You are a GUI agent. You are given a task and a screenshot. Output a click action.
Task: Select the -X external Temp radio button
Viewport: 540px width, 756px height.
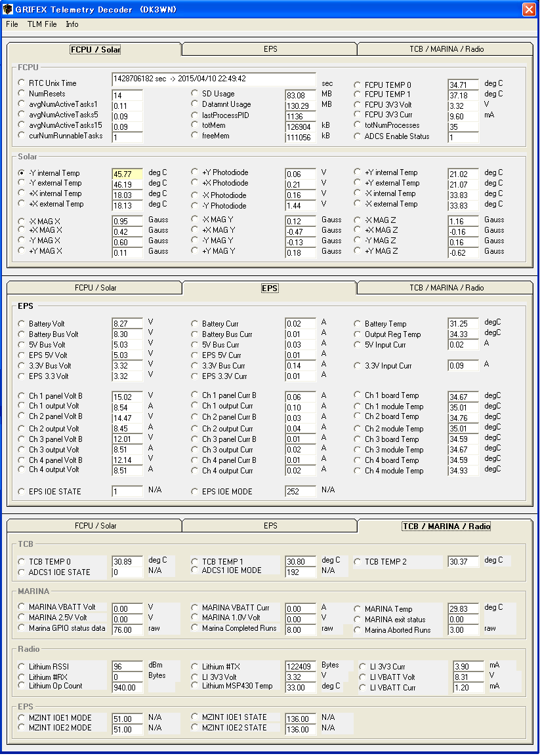(x=357, y=203)
